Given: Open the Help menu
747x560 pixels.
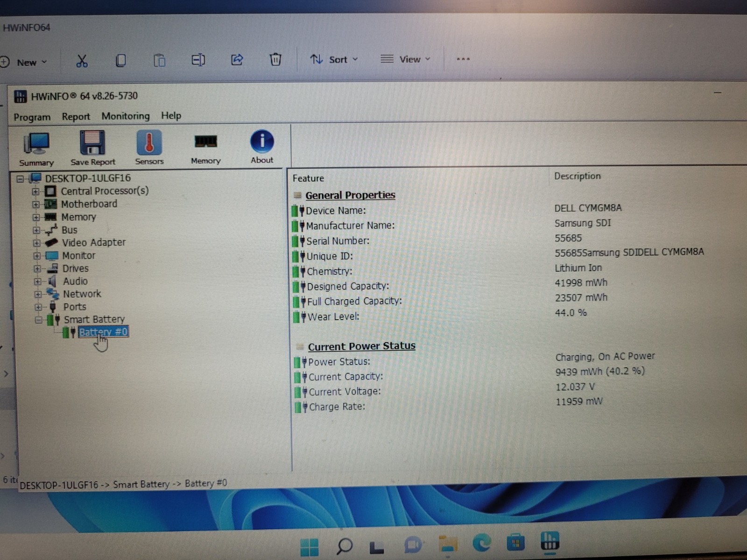Looking at the screenshot, I should coord(171,115).
